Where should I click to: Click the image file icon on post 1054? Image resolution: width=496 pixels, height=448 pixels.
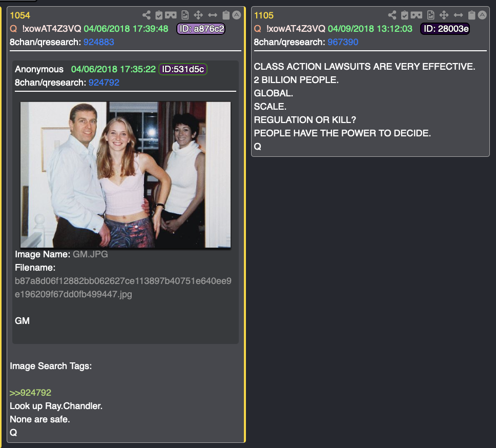pos(185,15)
